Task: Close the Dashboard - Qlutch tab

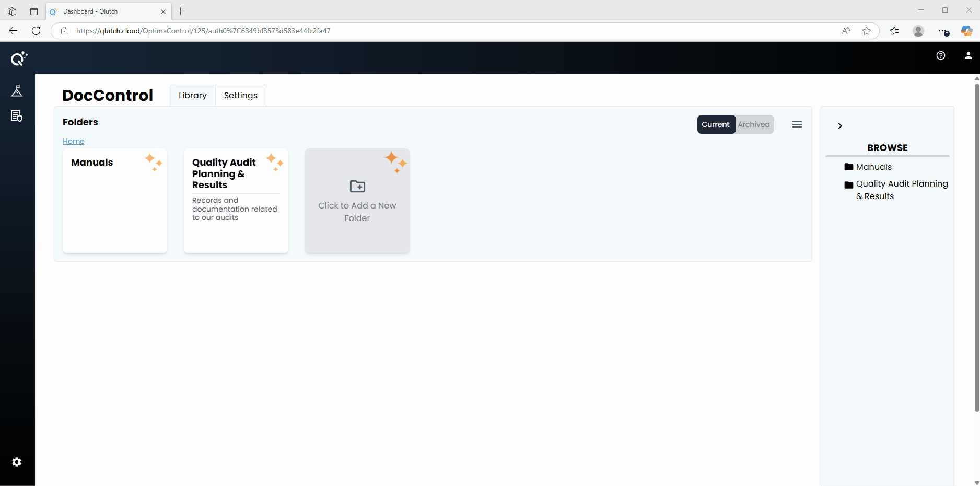Action: point(163,11)
